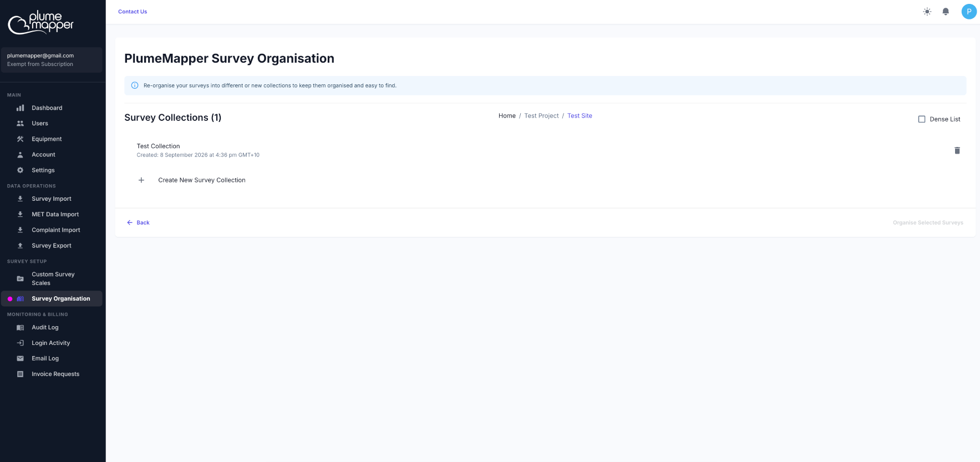
Task: Click the Account person icon
Action: pos(21,155)
